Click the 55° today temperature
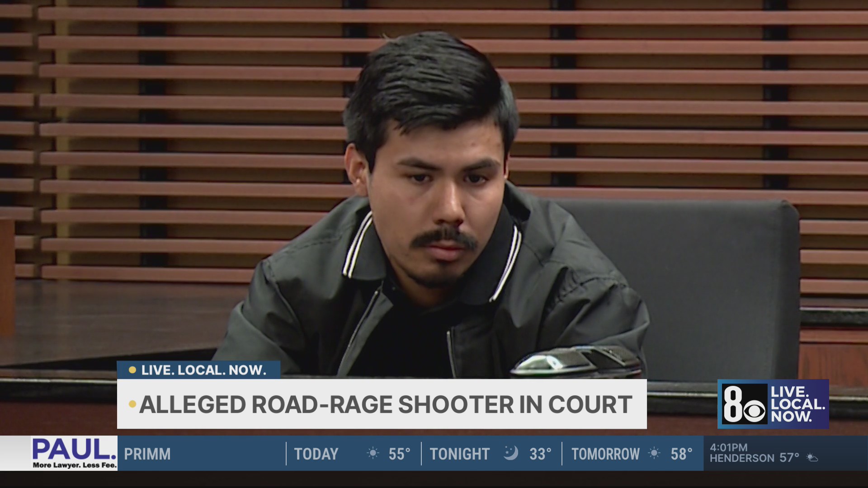This screenshot has width=868, height=488. pyautogui.click(x=400, y=454)
